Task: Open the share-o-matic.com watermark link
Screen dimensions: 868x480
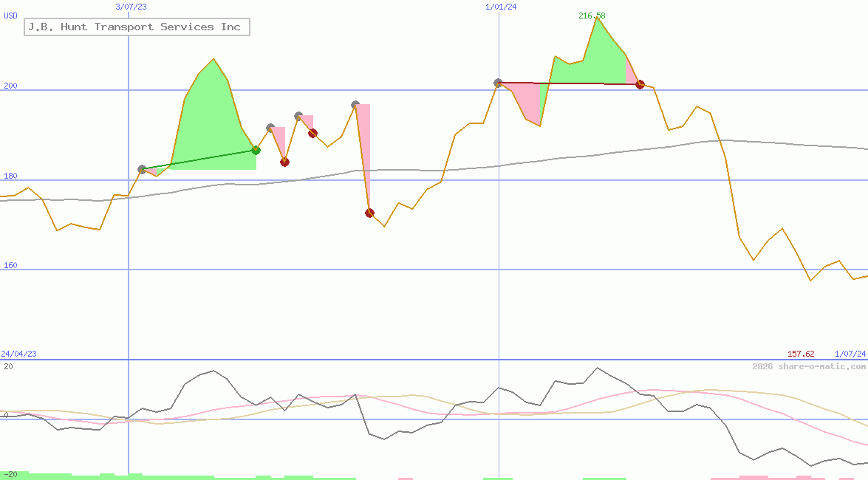Action: pos(809,366)
